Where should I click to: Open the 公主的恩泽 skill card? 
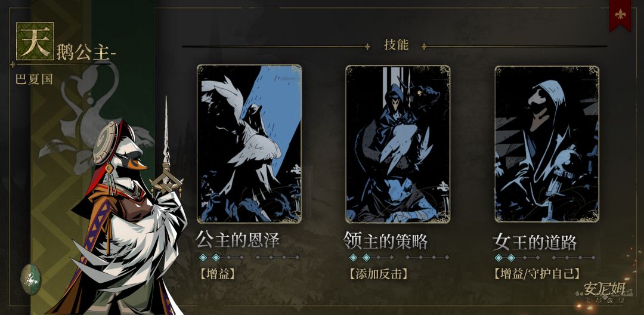pos(249,144)
